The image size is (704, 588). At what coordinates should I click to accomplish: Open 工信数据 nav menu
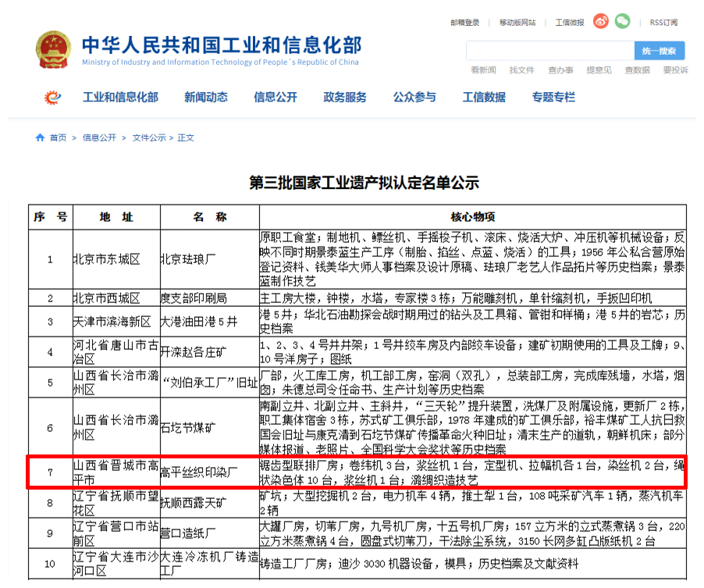click(x=484, y=97)
